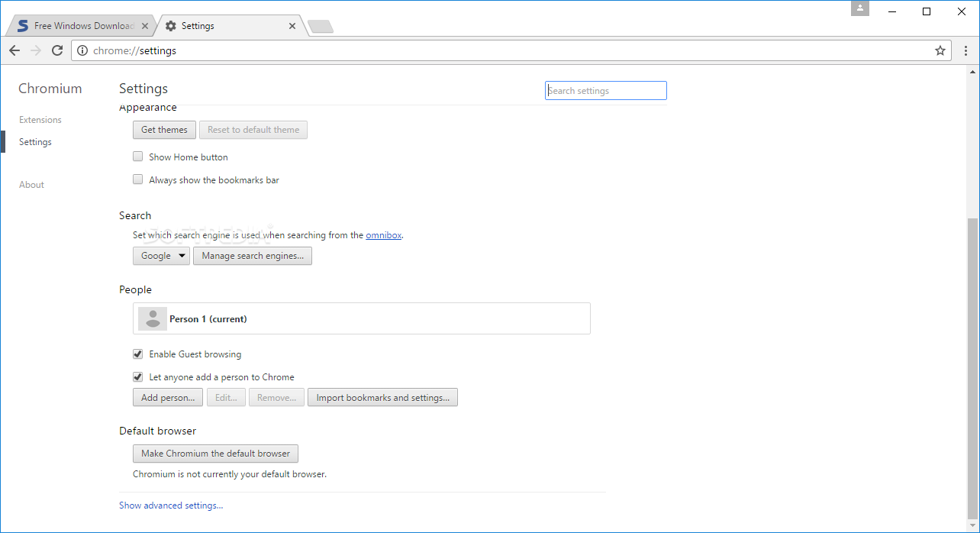The height and width of the screenshot is (533, 980).
Task: Click the People section heading
Action: [x=135, y=289]
